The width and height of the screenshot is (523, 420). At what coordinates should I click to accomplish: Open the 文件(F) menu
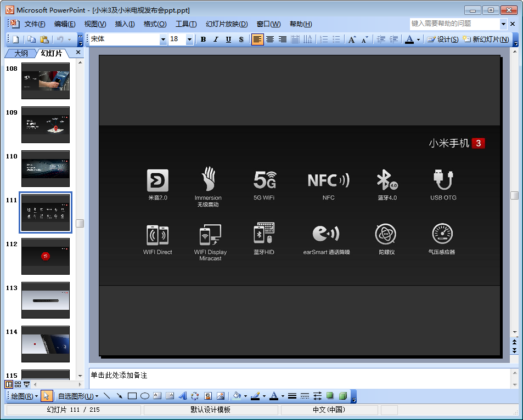35,24
